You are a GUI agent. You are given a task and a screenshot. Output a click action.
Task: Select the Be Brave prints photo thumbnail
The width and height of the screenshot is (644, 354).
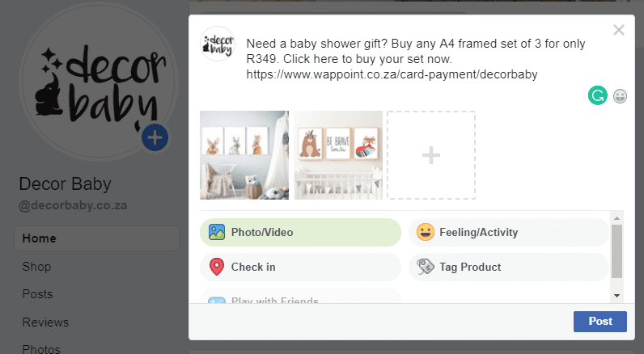[x=338, y=155]
